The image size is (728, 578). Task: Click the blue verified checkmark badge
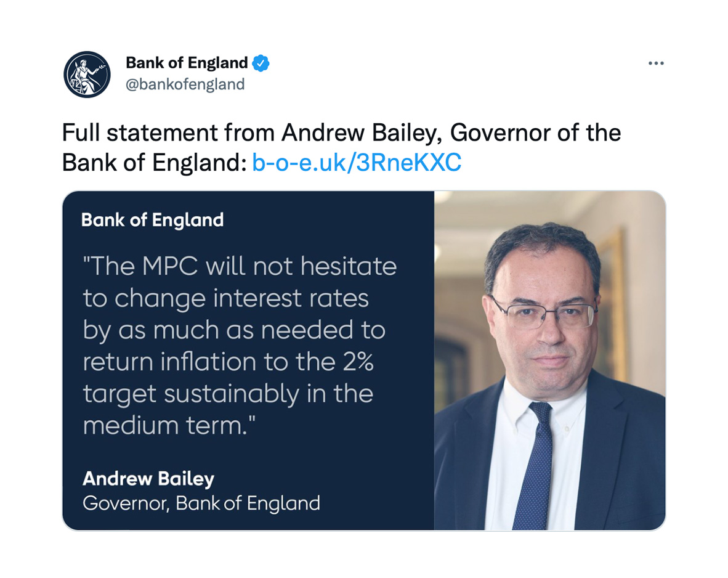click(x=261, y=63)
